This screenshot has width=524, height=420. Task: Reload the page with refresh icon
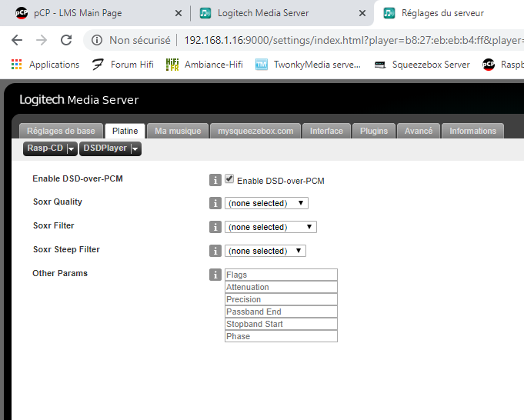point(66,40)
